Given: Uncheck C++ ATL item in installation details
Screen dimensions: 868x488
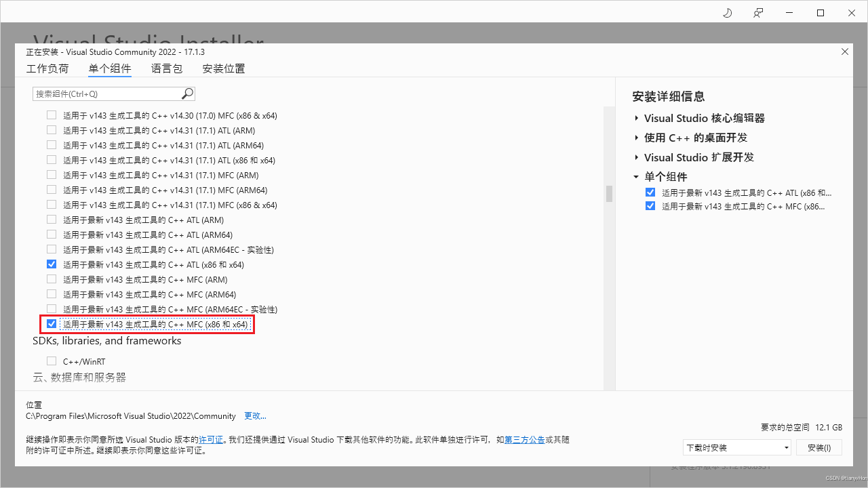Looking at the screenshot, I should (650, 192).
